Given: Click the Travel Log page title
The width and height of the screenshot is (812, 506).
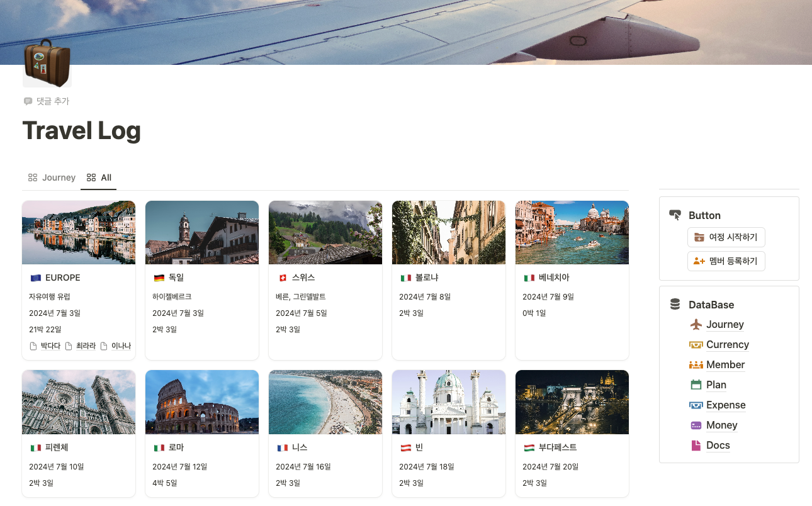Looking at the screenshot, I should click(82, 131).
